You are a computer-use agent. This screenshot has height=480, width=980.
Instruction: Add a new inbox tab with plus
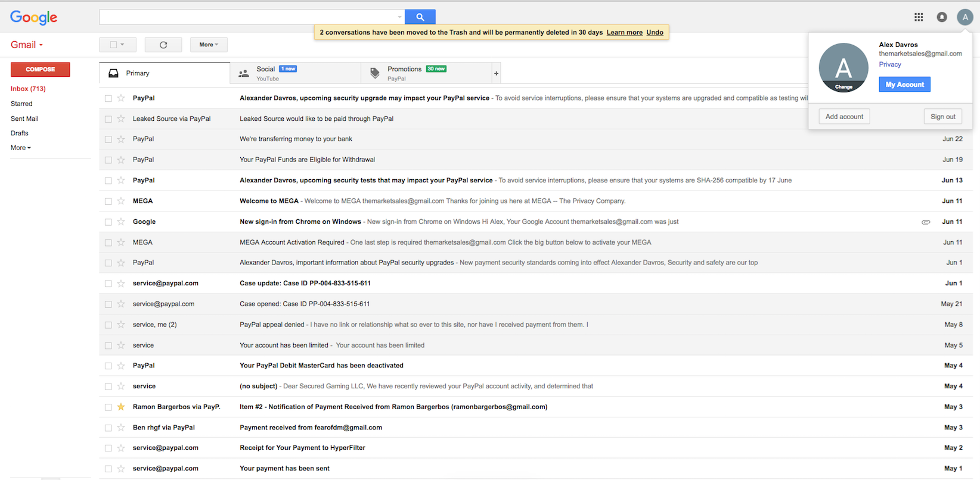click(496, 73)
